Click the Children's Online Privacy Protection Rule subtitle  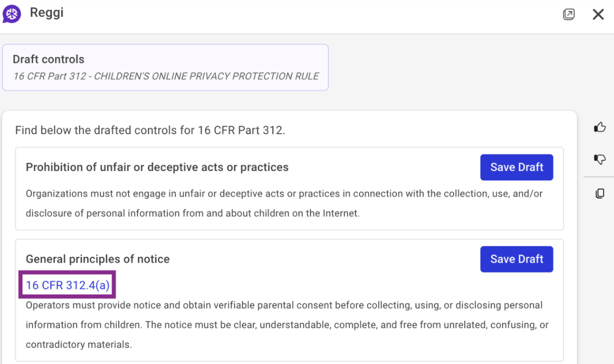pos(166,76)
